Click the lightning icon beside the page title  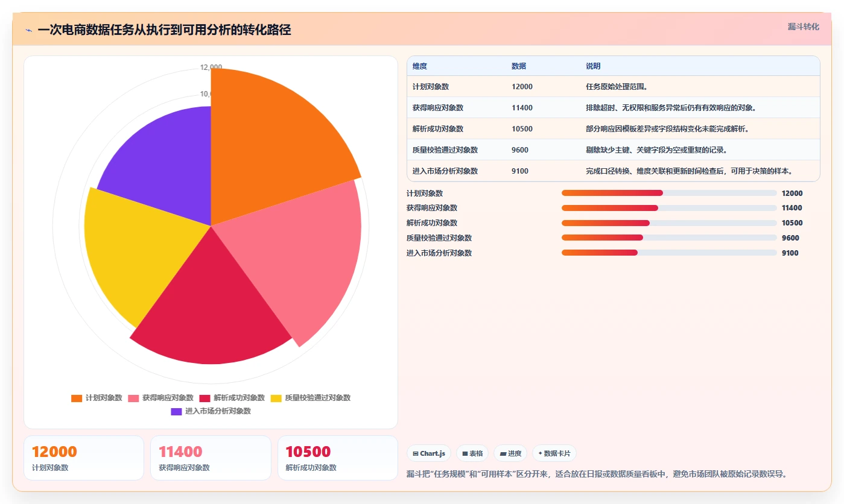click(29, 30)
